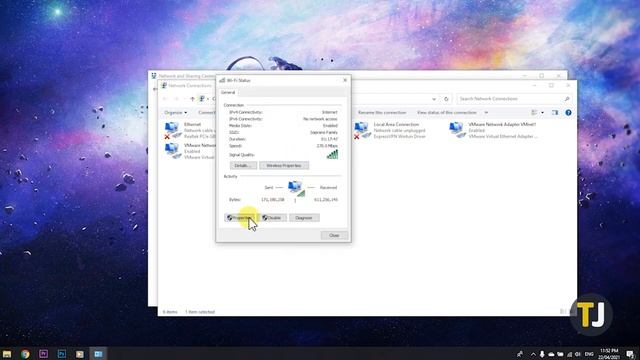Click the Close button of Wi-Fi Status
Image resolution: width=640 pixels, height=360 pixels.
point(334,235)
